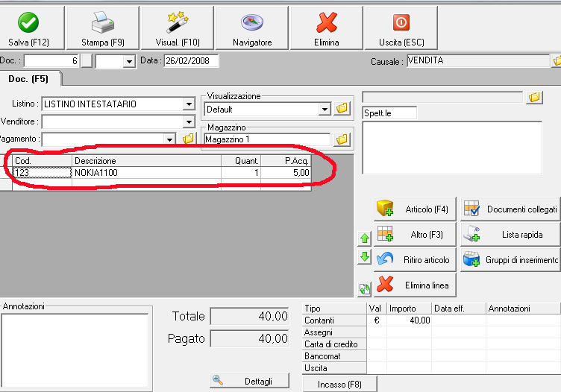
Task: Click the Spett.le input field
Action: [389, 113]
